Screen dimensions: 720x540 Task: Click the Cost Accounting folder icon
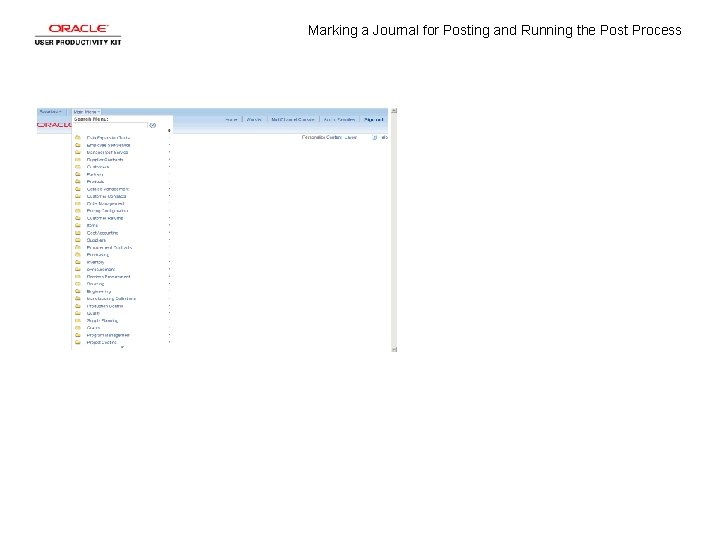(78, 233)
